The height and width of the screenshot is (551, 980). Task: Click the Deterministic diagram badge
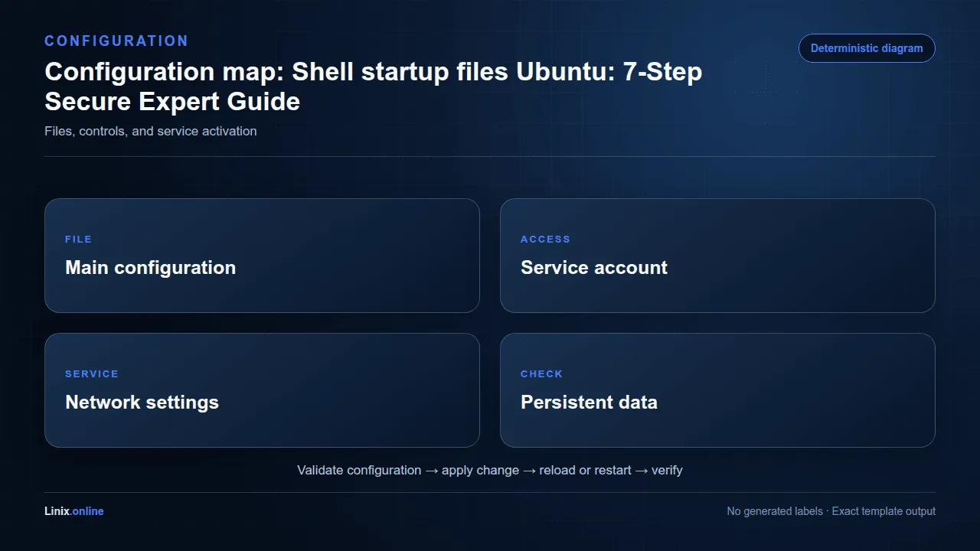coord(867,48)
